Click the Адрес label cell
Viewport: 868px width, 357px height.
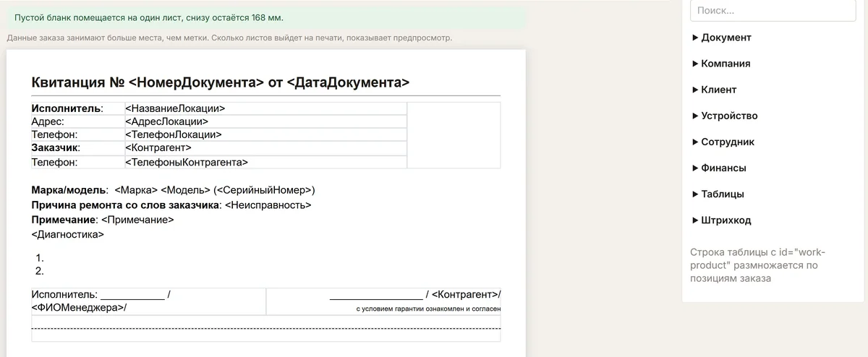pos(77,121)
